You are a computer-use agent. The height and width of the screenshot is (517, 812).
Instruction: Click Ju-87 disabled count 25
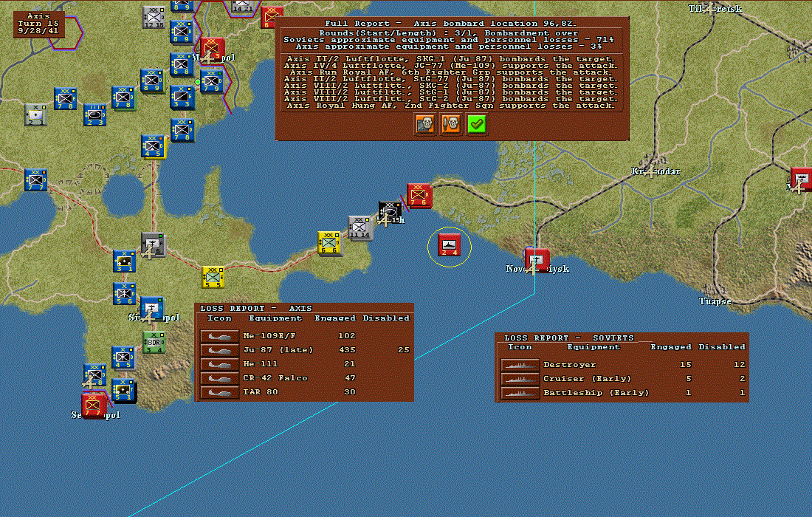tap(404, 350)
